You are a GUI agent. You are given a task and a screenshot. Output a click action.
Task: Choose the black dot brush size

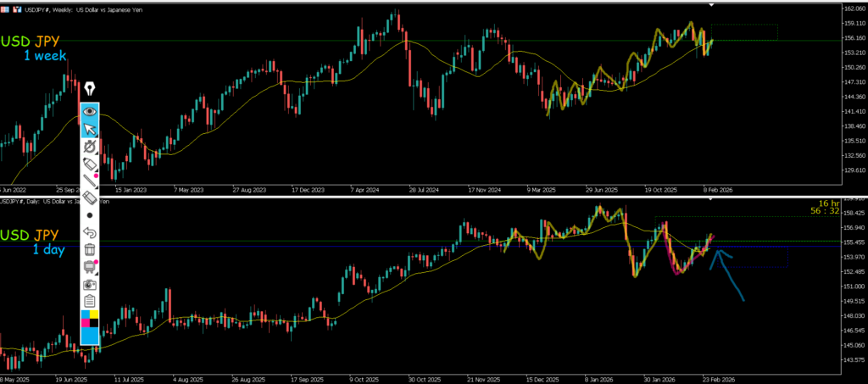coord(89,215)
